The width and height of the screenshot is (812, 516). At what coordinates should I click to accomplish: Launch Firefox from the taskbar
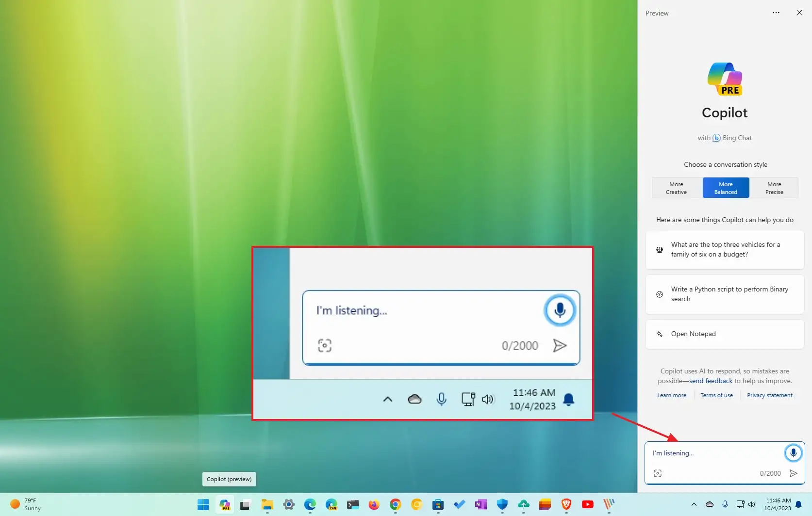[373, 504]
